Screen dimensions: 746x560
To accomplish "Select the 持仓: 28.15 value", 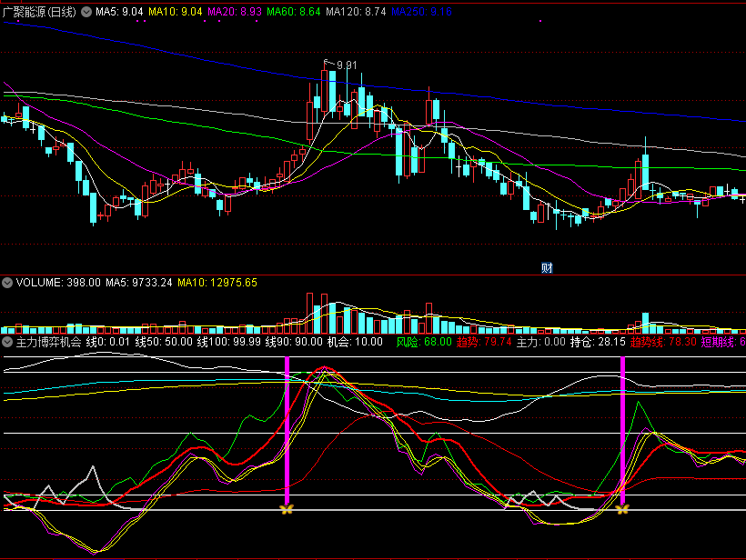I will pos(598,342).
